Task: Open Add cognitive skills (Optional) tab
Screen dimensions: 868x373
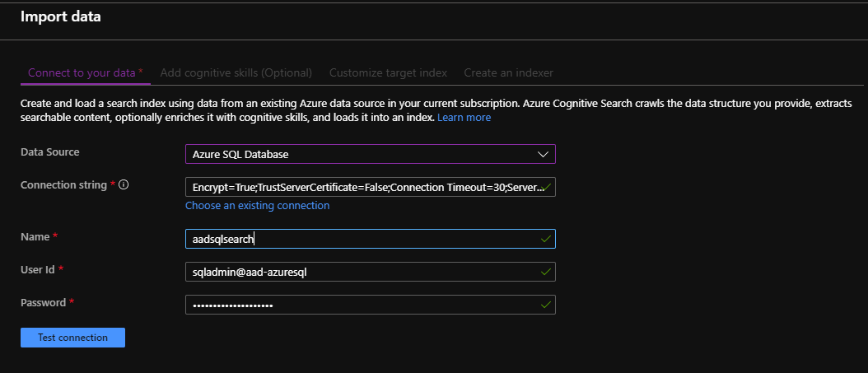Action: click(236, 72)
